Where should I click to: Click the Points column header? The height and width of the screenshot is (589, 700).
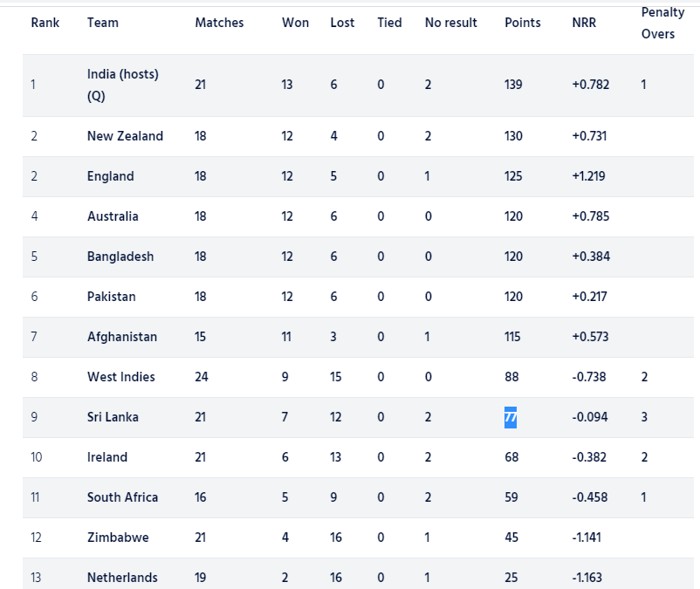(522, 23)
